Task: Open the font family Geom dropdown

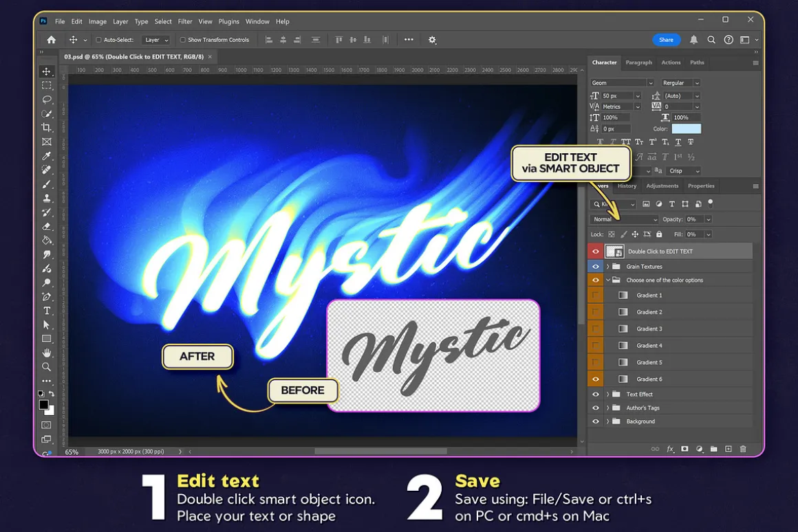Action: pyautogui.click(x=621, y=83)
